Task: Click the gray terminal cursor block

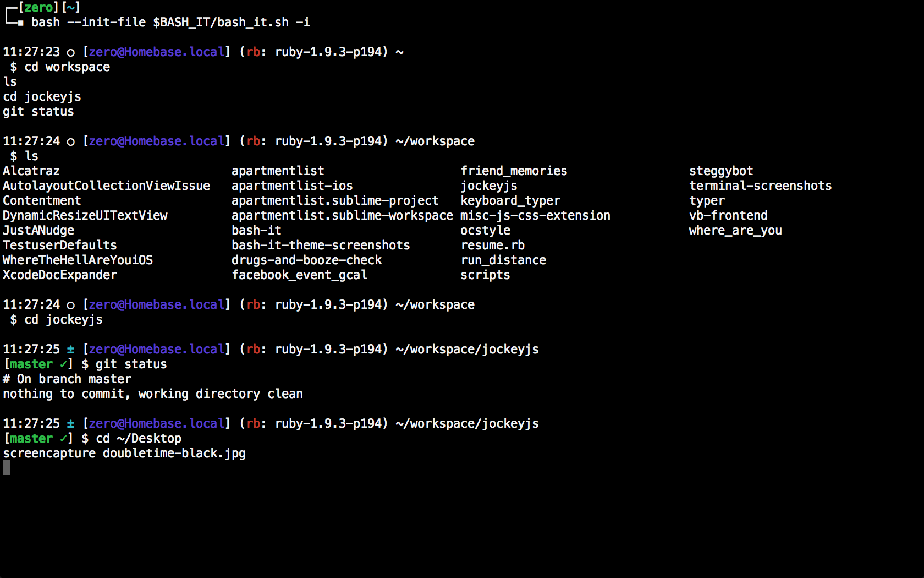Action: pos(6,468)
